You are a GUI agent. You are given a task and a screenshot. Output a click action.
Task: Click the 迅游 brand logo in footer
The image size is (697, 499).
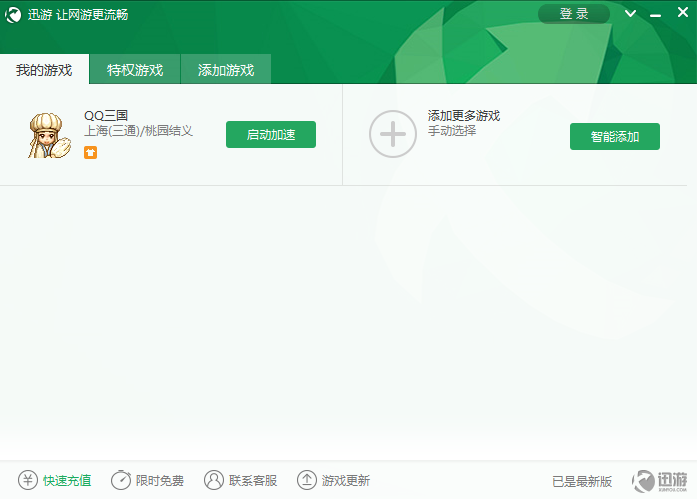point(660,481)
